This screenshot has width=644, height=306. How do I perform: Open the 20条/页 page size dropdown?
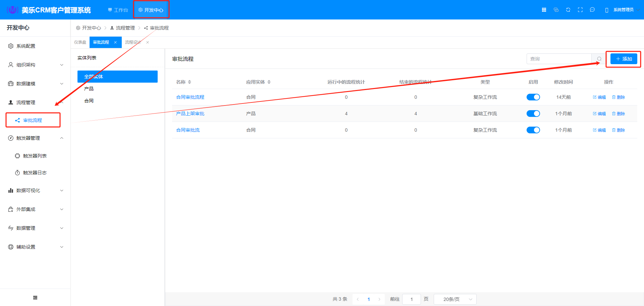point(455,299)
